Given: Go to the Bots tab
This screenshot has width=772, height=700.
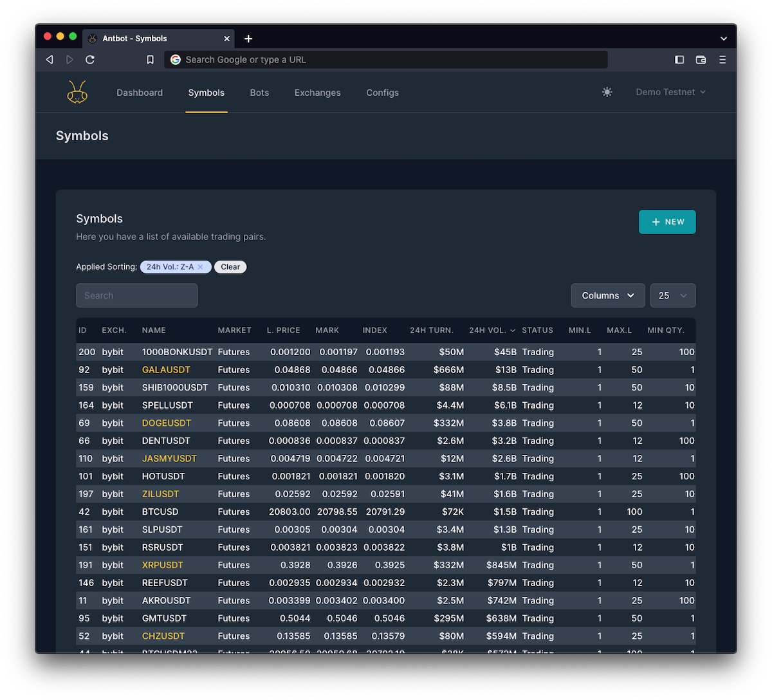Looking at the screenshot, I should (x=259, y=93).
